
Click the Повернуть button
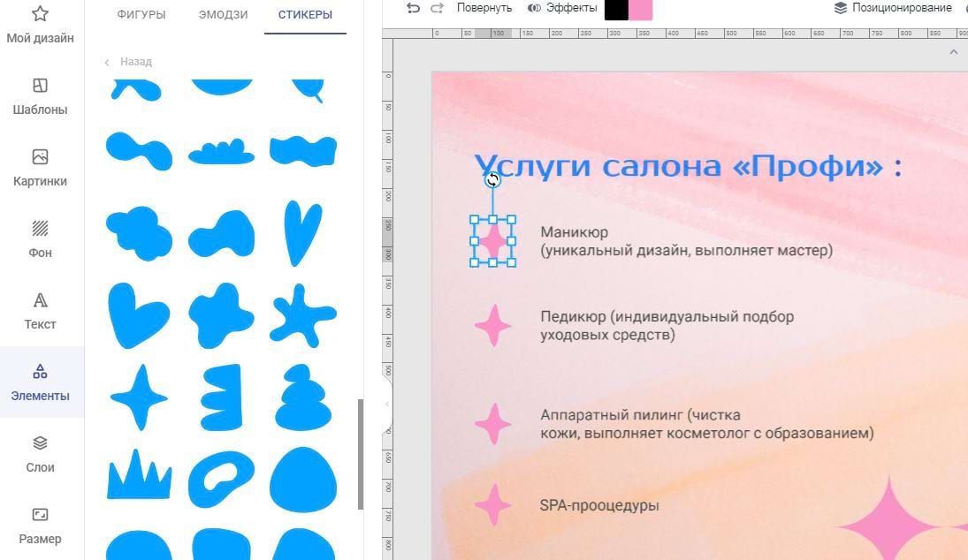484,8
